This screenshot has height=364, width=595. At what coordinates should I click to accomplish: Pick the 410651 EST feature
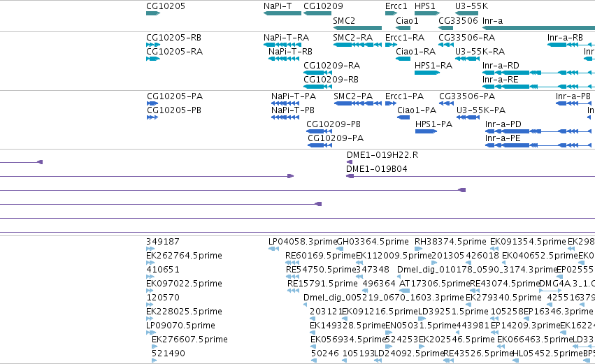(x=150, y=277)
